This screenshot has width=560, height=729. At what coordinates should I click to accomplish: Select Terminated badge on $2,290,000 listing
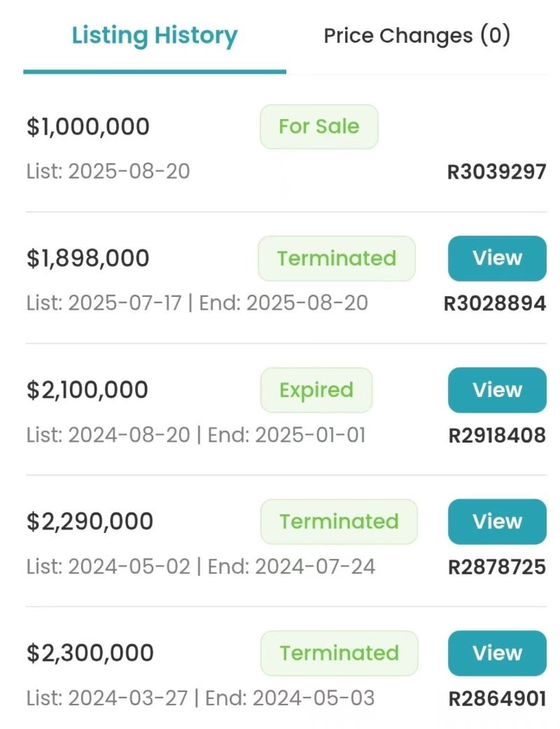[339, 522]
